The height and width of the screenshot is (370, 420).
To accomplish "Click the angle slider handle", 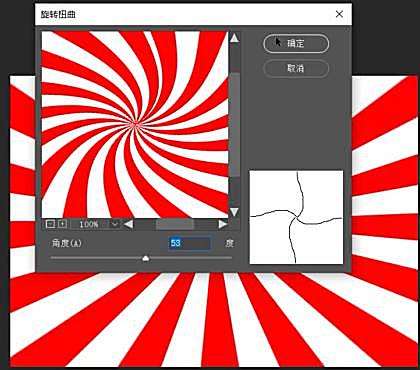I will [x=145, y=258].
